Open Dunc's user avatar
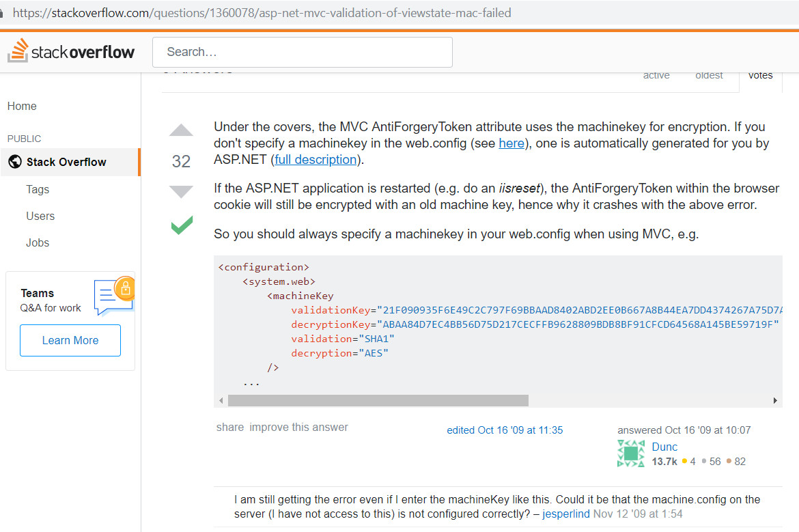799x532 pixels. tap(630, 453)
